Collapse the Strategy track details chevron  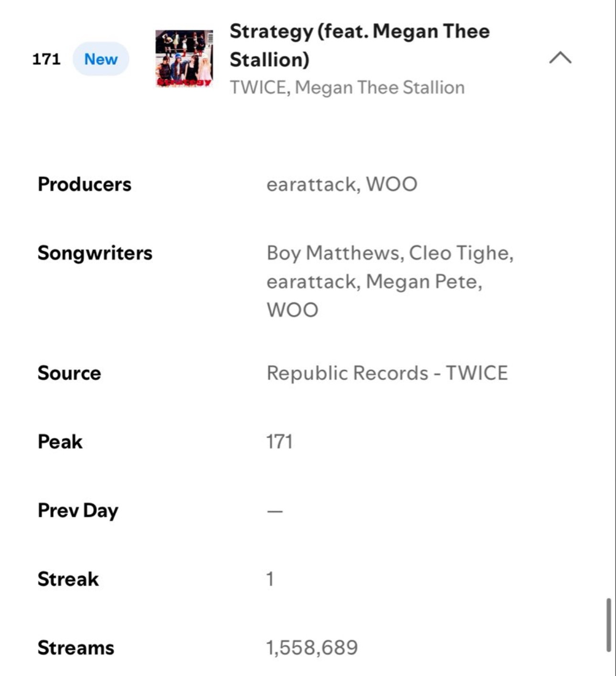point(560,58)
